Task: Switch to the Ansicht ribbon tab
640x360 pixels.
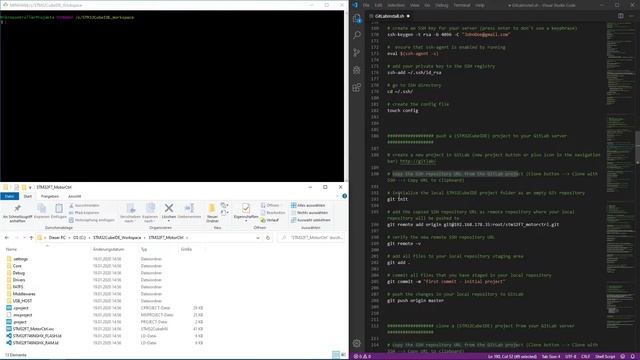Action: pyautogui.click(x=74, y=196)
